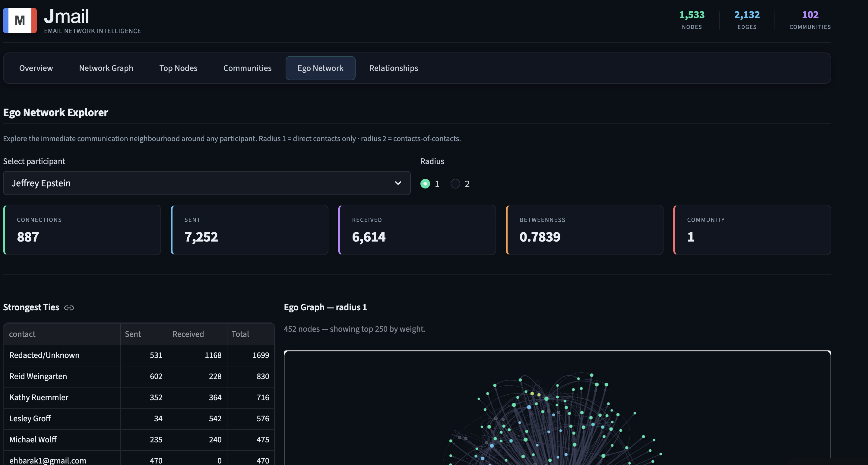This screenshot has width=868, height=465.
Task: Select the Lesley Groff contact cell
Action: click(62, 419)
